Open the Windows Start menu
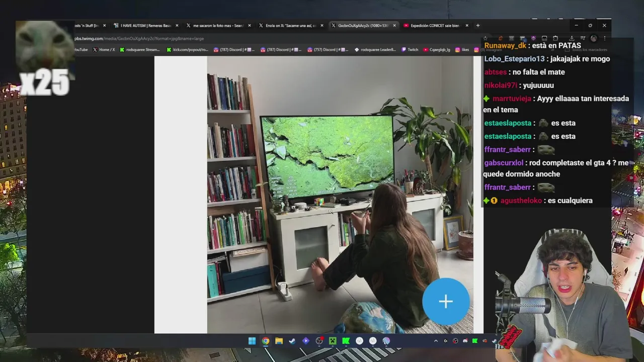Image resolution: width=644 pixels, height=362 pixels. [252, 341]
